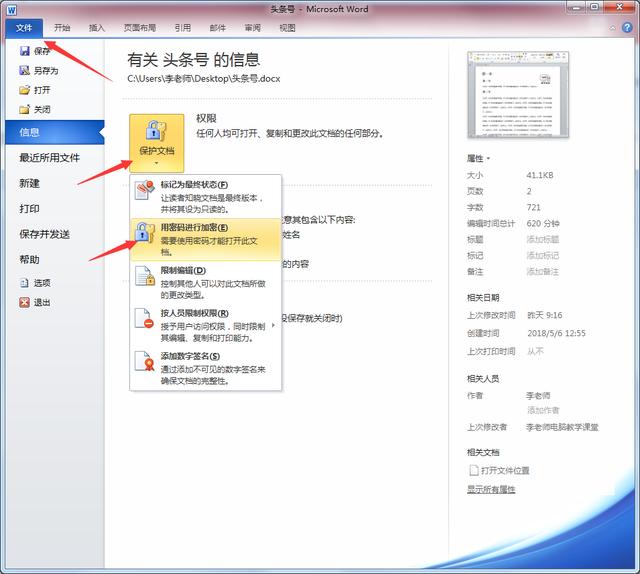Click the Save disk icon
Image resolution: width=640 pixels, height=574 pixels.
coord(24,51)
